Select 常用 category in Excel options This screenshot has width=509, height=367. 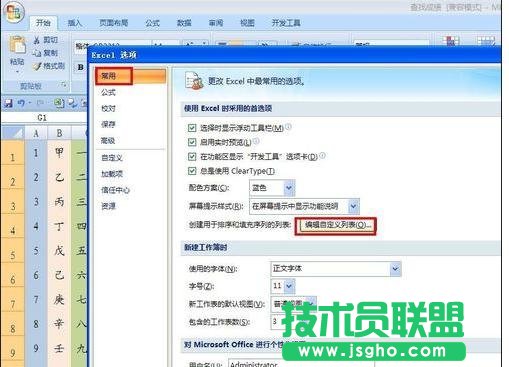coord(130,76)
